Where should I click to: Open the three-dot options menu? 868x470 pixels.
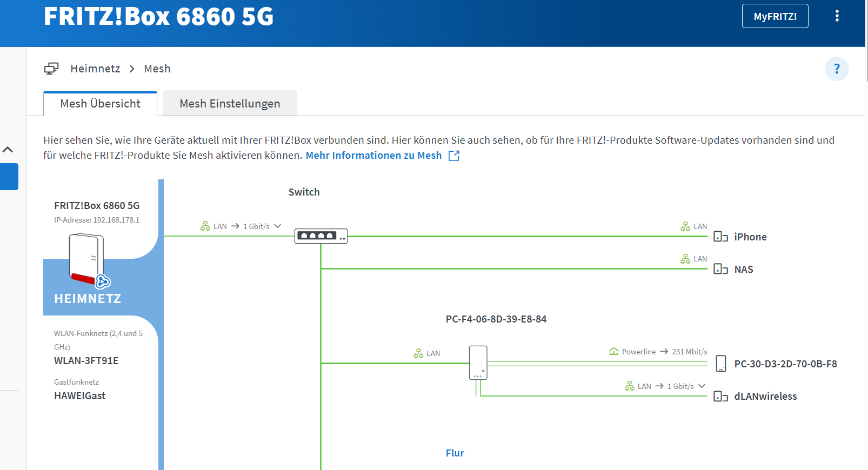point(837,16)
